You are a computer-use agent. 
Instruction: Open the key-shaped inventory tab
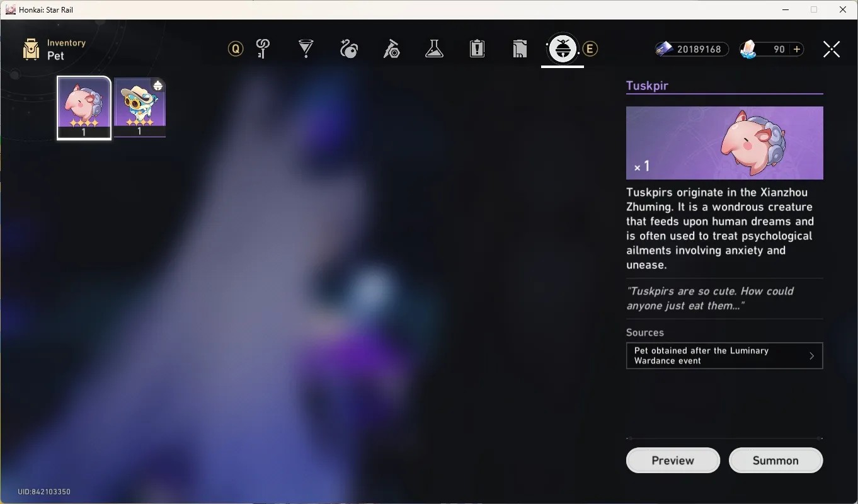coord(263,49)
